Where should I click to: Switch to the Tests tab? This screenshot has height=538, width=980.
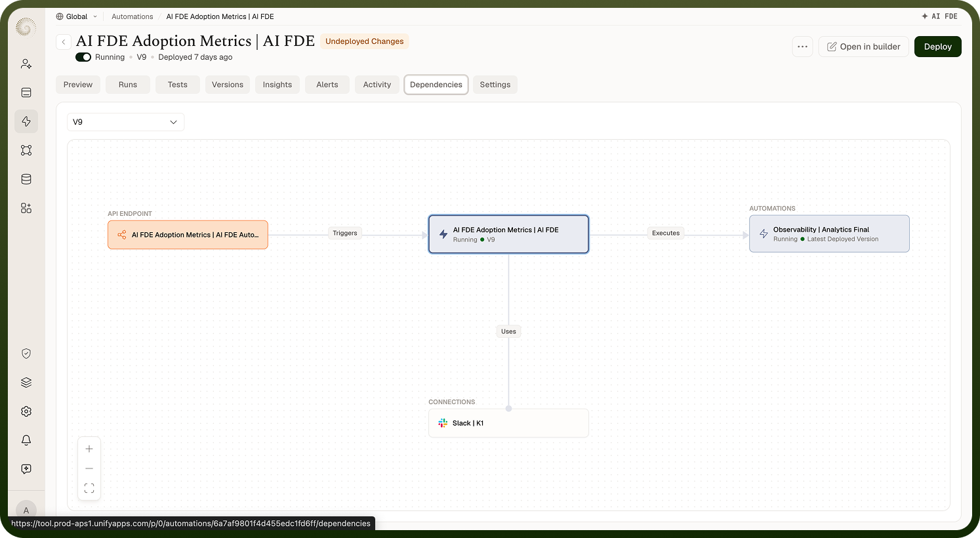pos(178,85)
